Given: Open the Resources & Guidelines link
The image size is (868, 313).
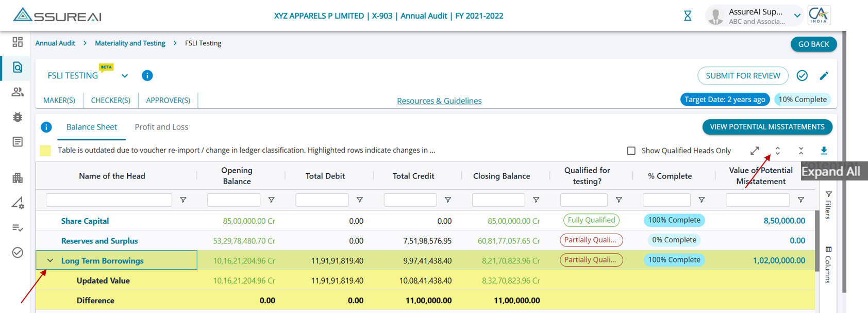Looking at the screenshot, I should tap(439, 101).
